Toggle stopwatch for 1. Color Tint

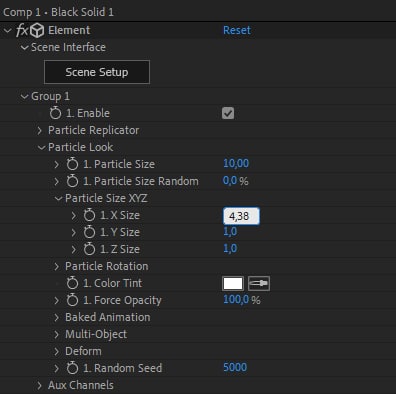(x=72, y=283)
